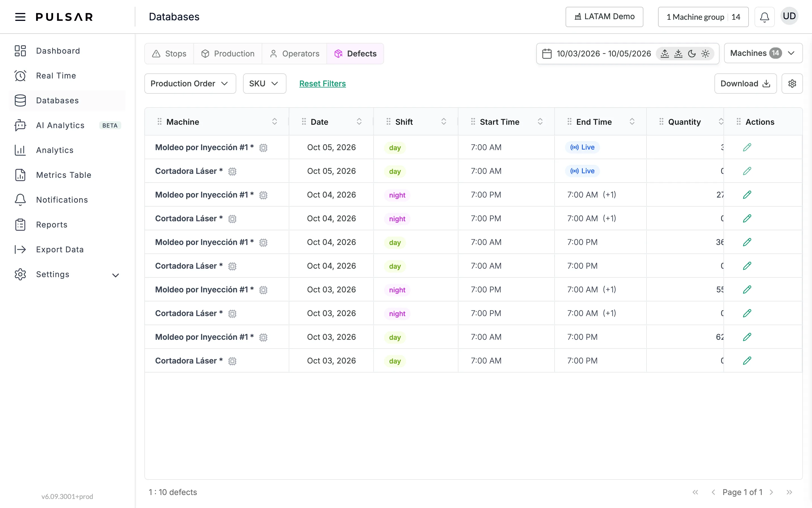Open the Machines 14 dropdown

pyautogui.click(x=763, y=53)
